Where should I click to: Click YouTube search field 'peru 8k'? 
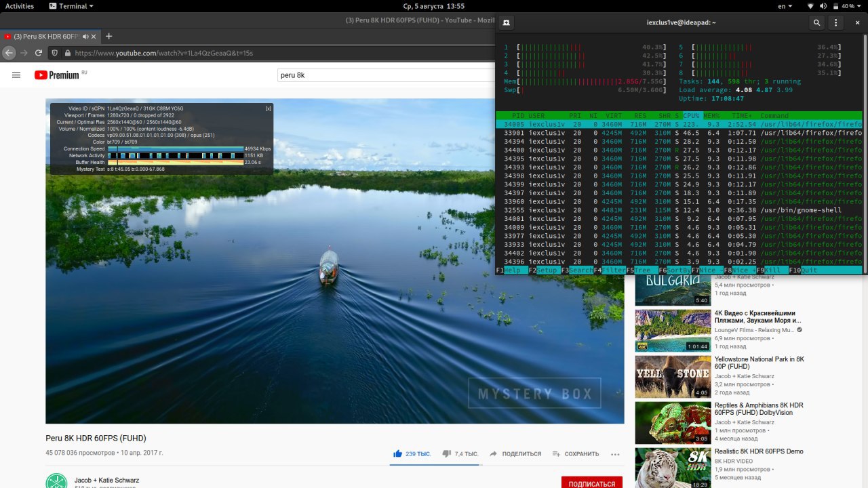387,75
